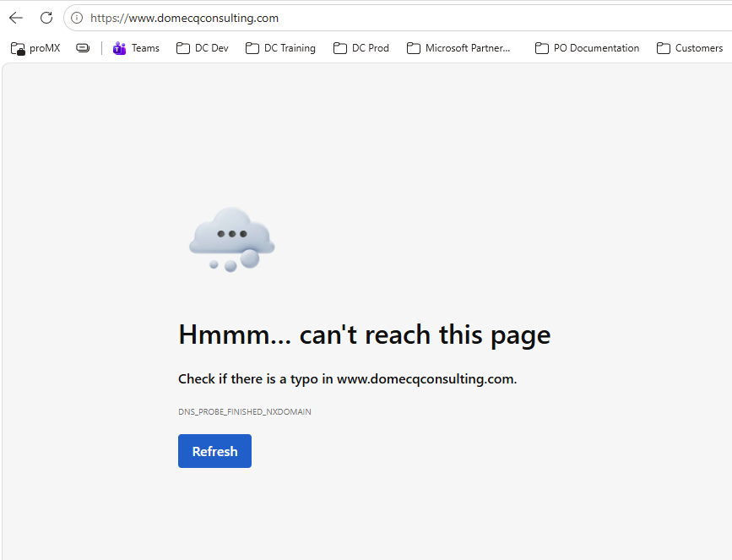This screenshot has height=560, width=732.
Task: Expand the Customers bookmarks folder
Action: click(x=690, y=48)
